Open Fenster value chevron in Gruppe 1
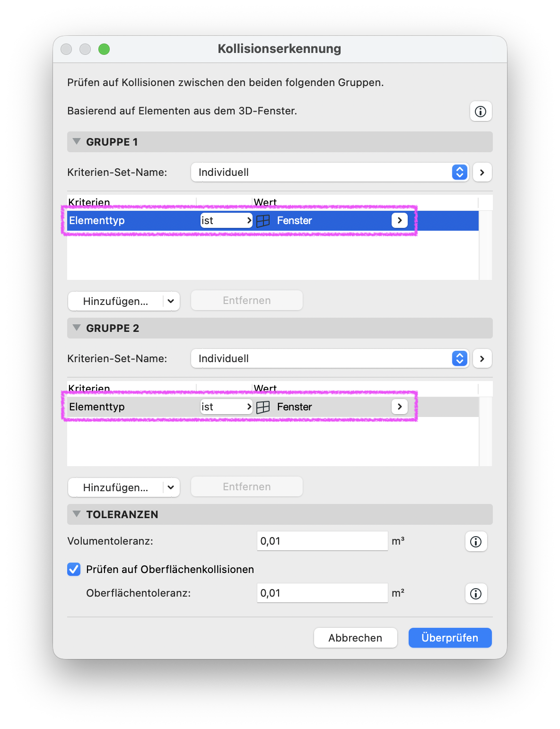This screenshot has height=729, width=560. [x=400, y=220]
